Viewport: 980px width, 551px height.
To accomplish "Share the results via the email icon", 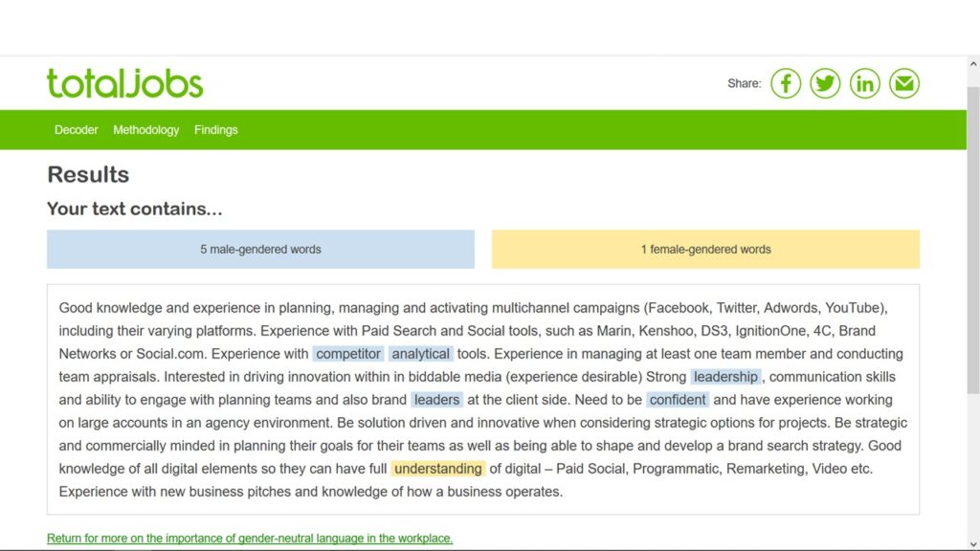I will (x=904, y=83).
